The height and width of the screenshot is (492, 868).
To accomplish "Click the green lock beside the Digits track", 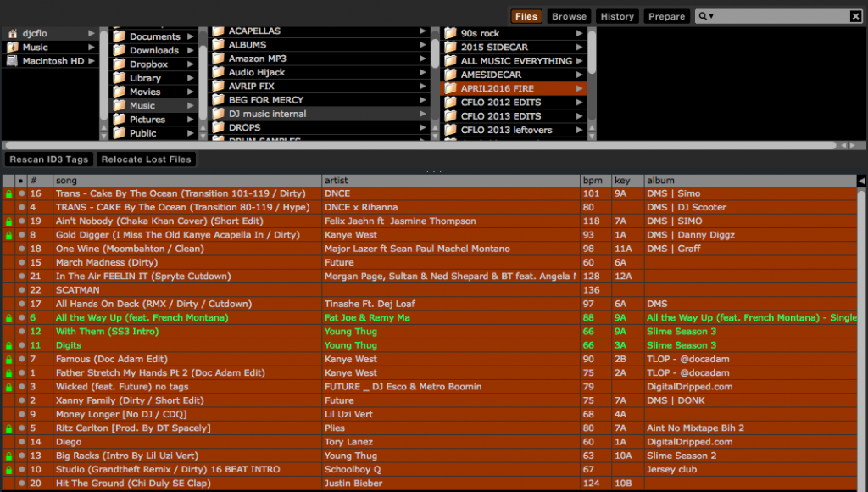I will click(8, 346).
